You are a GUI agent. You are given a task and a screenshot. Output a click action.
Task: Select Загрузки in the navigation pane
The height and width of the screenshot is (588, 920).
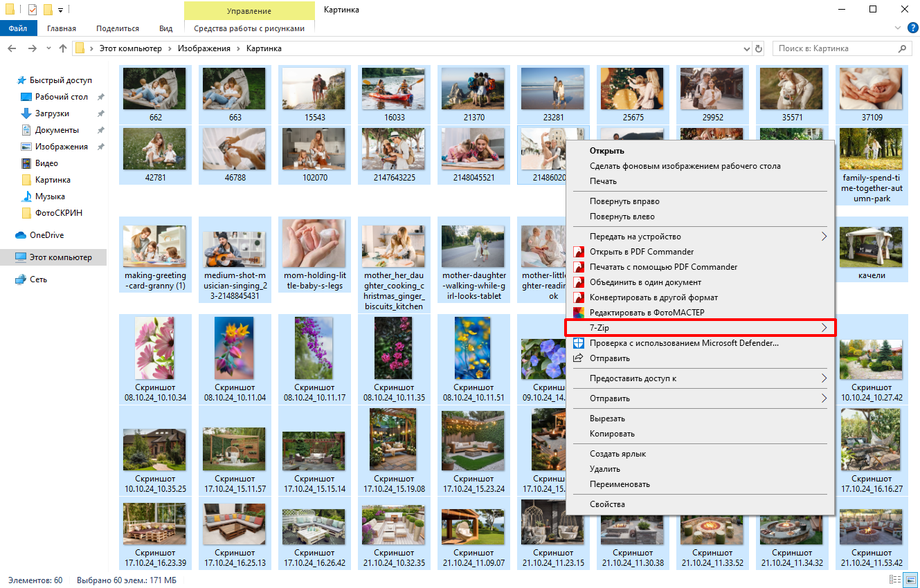point(52,113)
